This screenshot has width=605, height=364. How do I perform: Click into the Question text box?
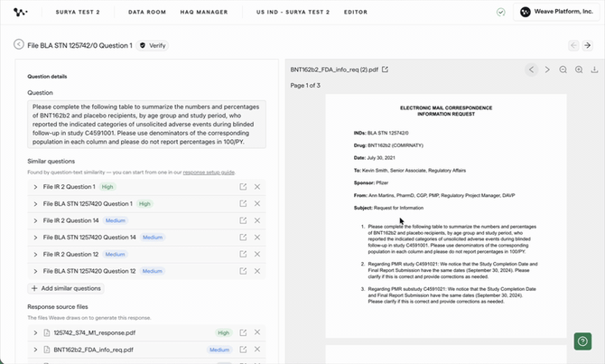146,125
